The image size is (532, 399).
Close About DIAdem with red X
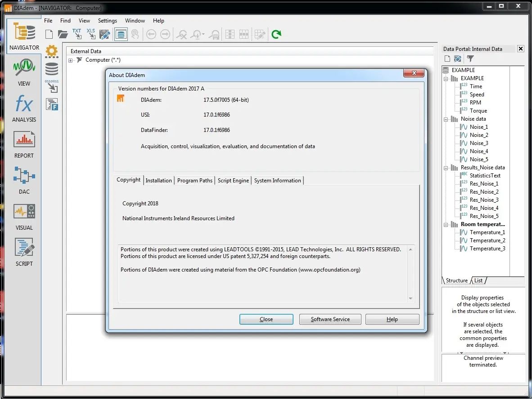[414, 73]
